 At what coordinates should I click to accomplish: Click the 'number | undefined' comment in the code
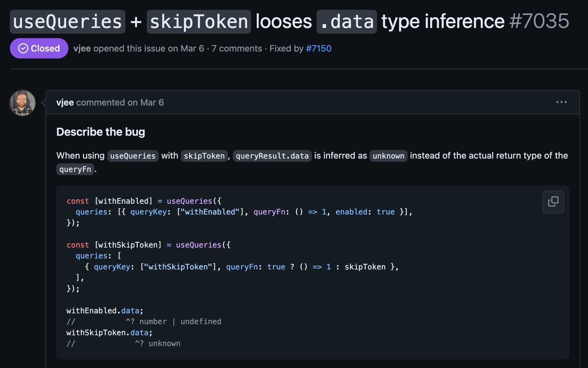[x=180, y=322]
